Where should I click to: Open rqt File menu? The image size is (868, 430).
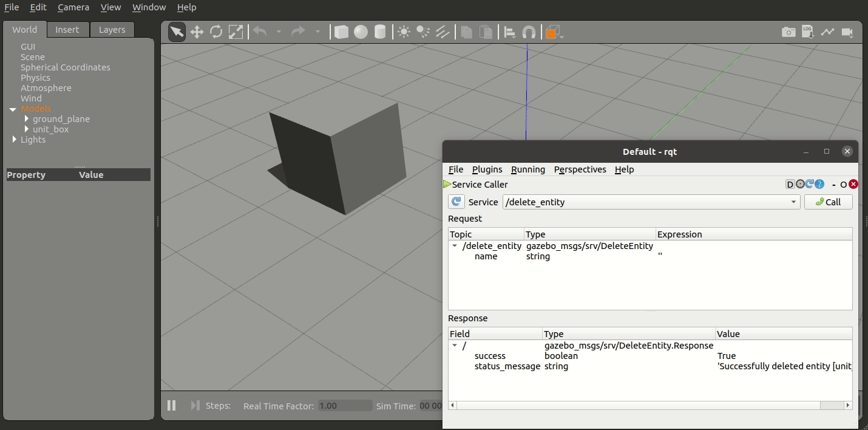tap(456, 169)
